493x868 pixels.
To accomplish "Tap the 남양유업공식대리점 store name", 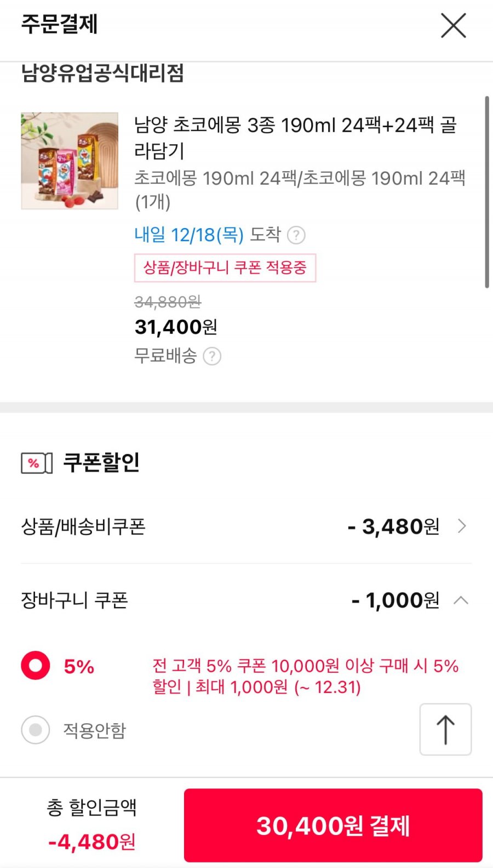I will [102, 73].
